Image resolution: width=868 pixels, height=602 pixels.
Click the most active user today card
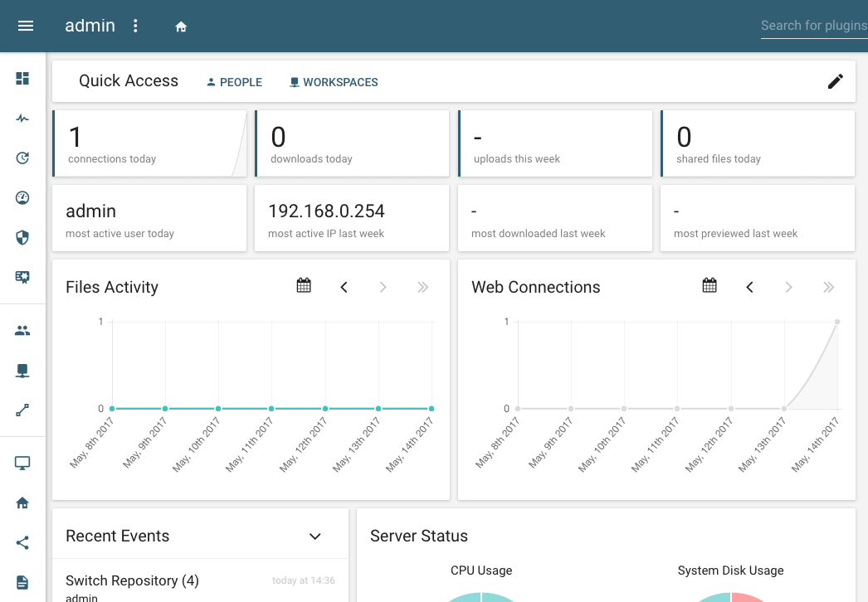[x=149, y=218]
